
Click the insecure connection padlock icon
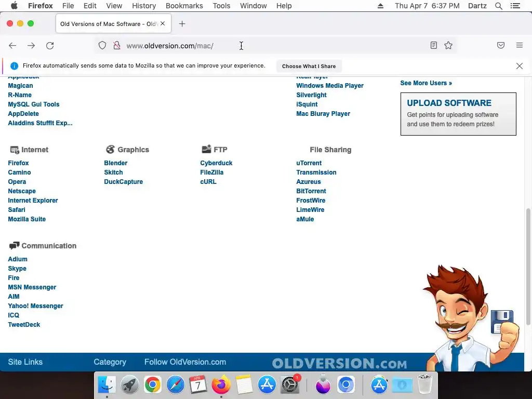pyautogui.click(x=117, y=46)
